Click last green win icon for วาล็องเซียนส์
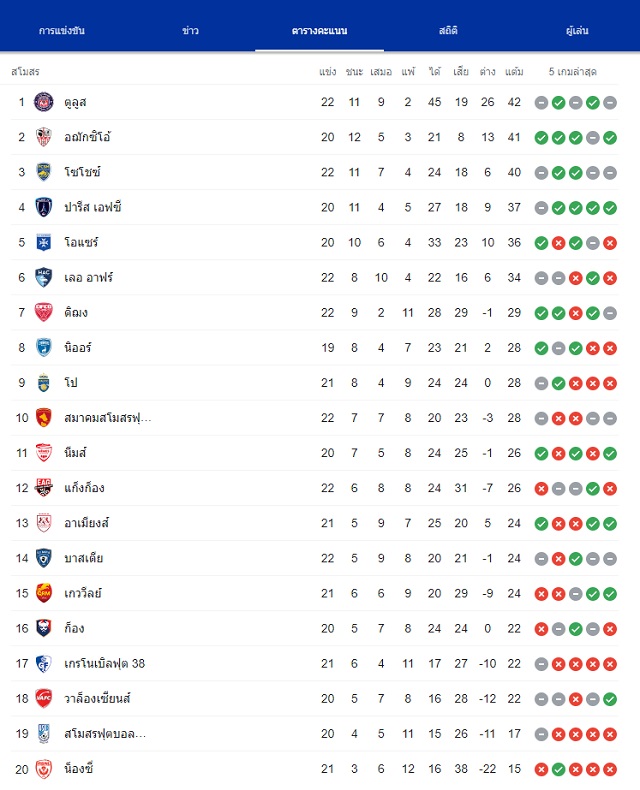The width and height of the screenshot is (640, 790). tap(610, 699)
